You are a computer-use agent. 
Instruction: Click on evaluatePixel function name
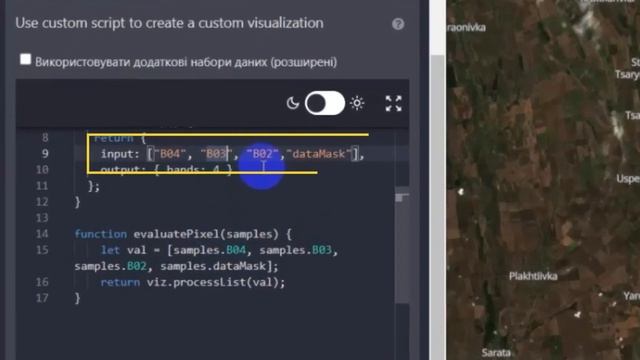coord(177,234)
